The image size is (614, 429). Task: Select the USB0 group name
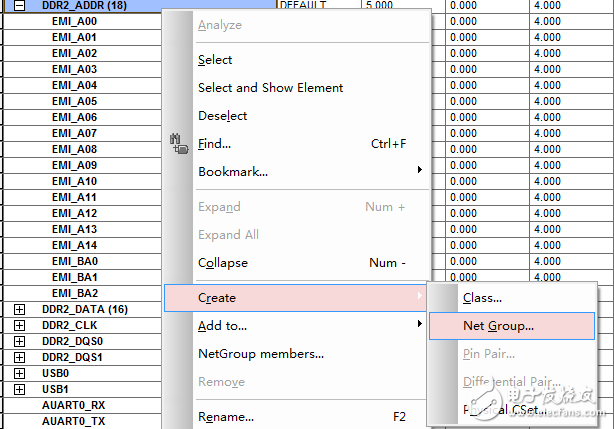[x=56, y=373]
